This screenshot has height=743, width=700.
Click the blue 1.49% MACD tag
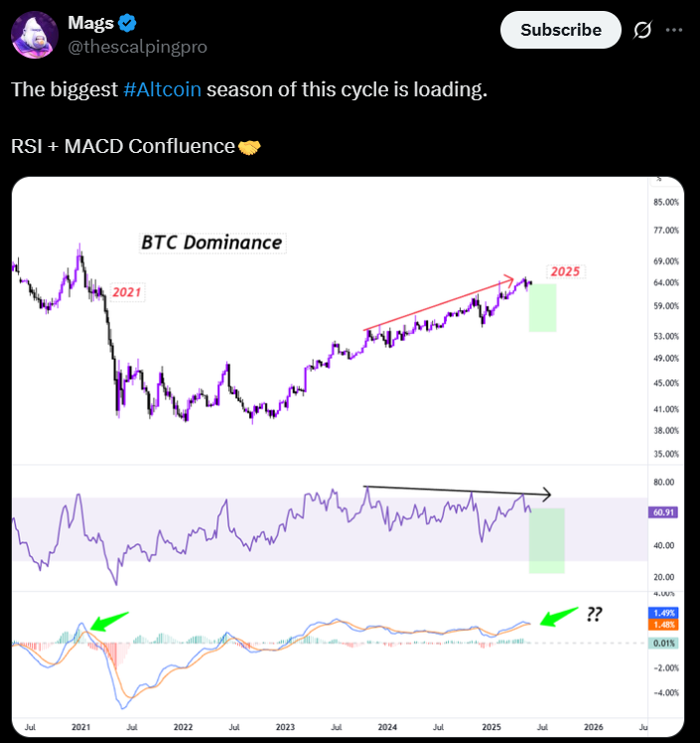click(663, 613)
